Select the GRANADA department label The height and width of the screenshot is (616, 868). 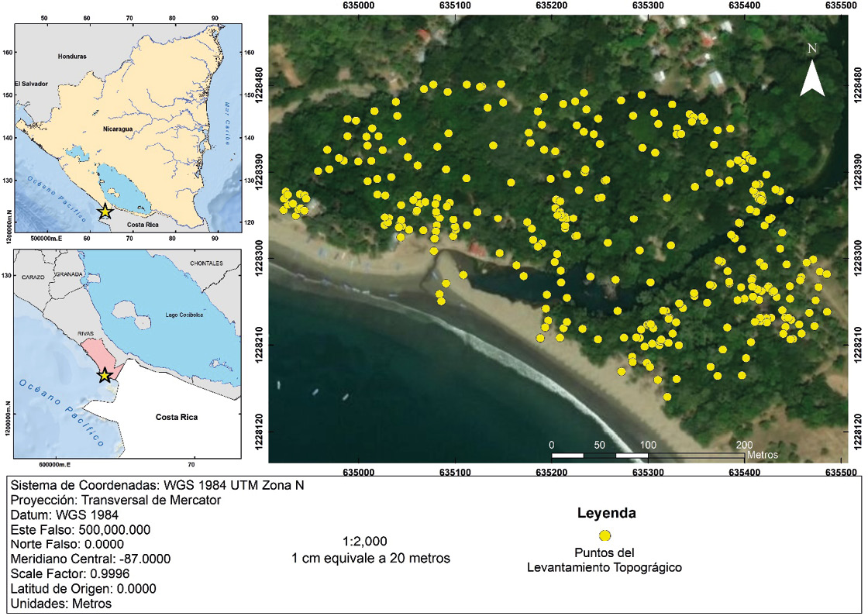tap(69, 274)
